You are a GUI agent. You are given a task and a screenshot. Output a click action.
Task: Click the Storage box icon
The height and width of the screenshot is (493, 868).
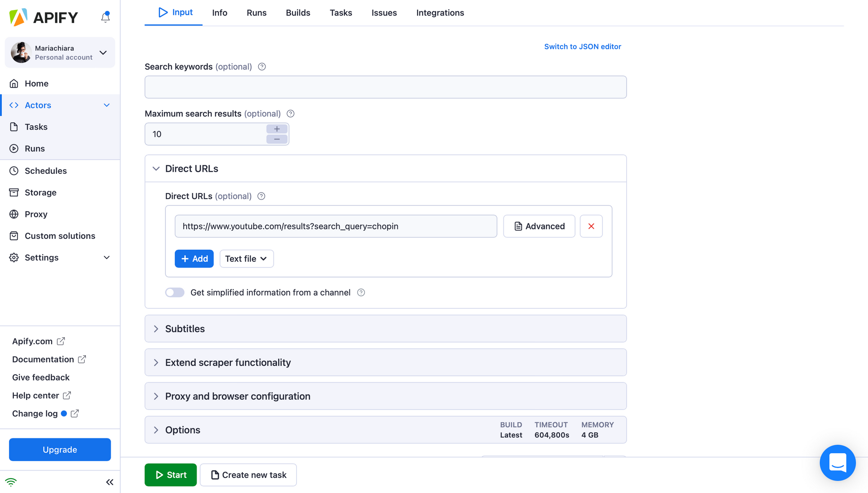(x=14, y=193)
